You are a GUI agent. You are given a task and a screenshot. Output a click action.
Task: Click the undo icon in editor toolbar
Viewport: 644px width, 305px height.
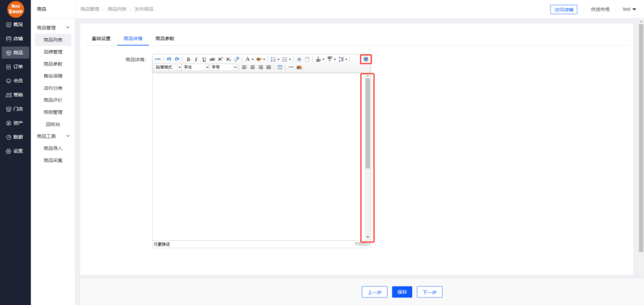(169, 59)
